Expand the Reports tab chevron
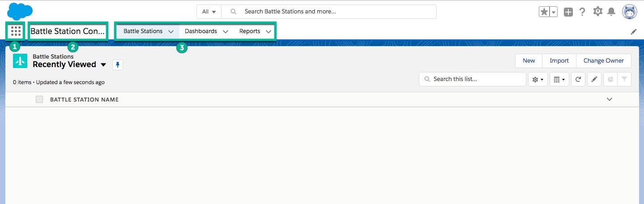Screen dimensions: 644x204 (269, 32)
